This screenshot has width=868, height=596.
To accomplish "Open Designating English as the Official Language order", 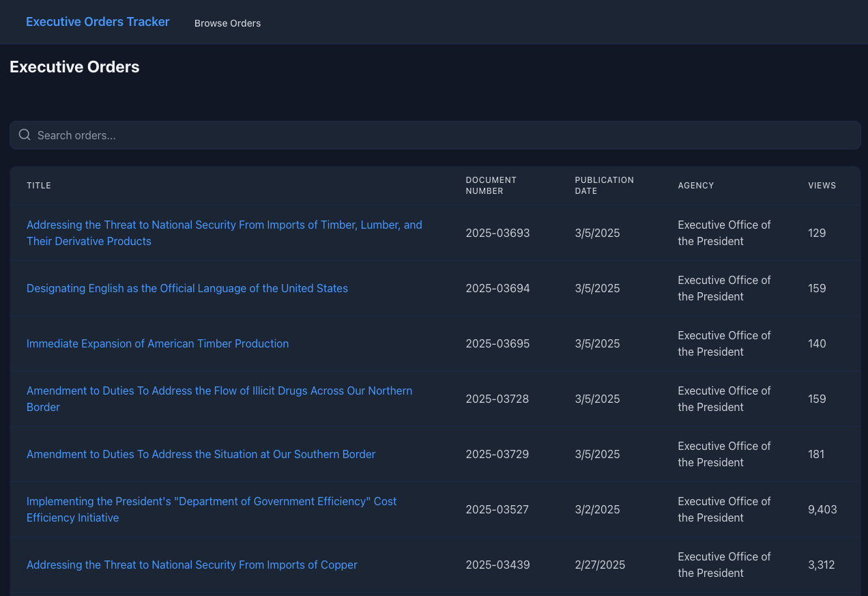I will tap(187, 288).
